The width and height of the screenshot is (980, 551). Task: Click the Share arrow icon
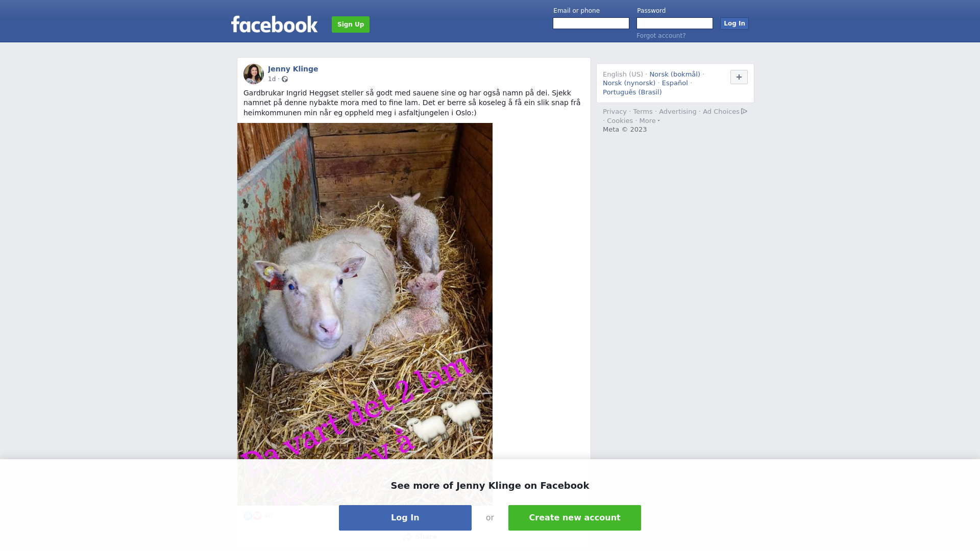coord(407,537)
